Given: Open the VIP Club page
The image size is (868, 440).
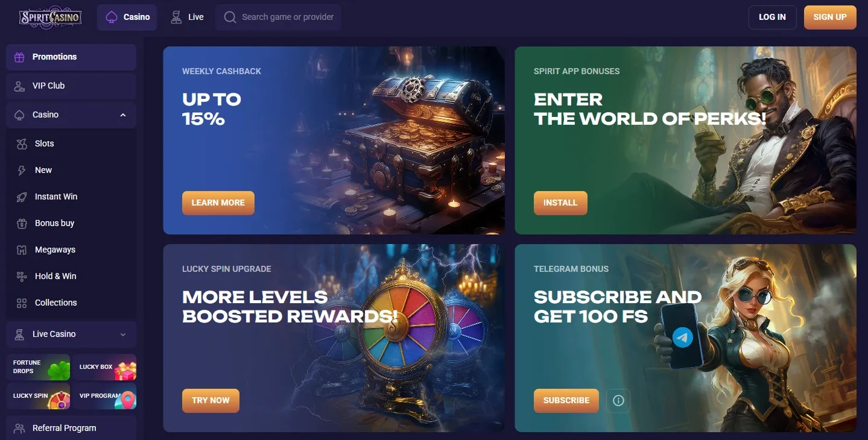Looking at the screenshot, I should click(71, 86).
